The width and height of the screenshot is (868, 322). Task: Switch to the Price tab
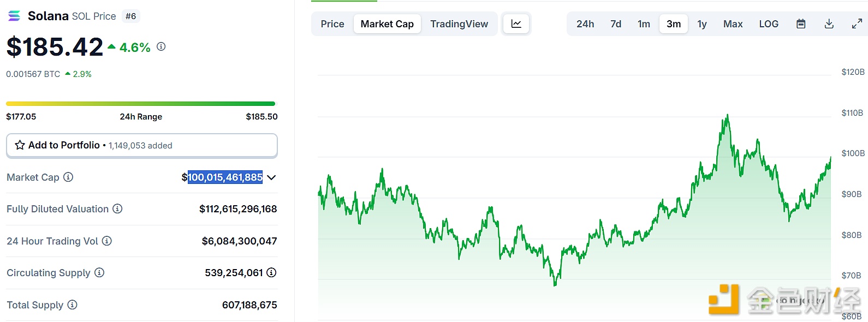(332, 24)
